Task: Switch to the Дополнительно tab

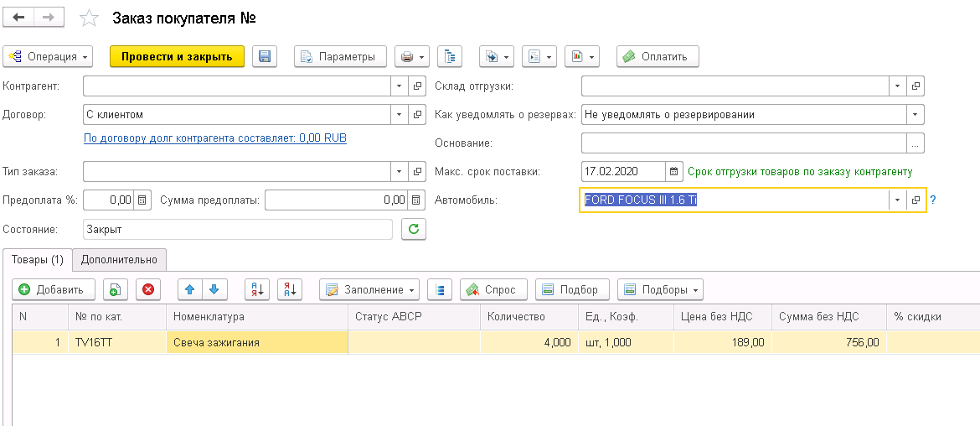Action: [x=120, y=259]
